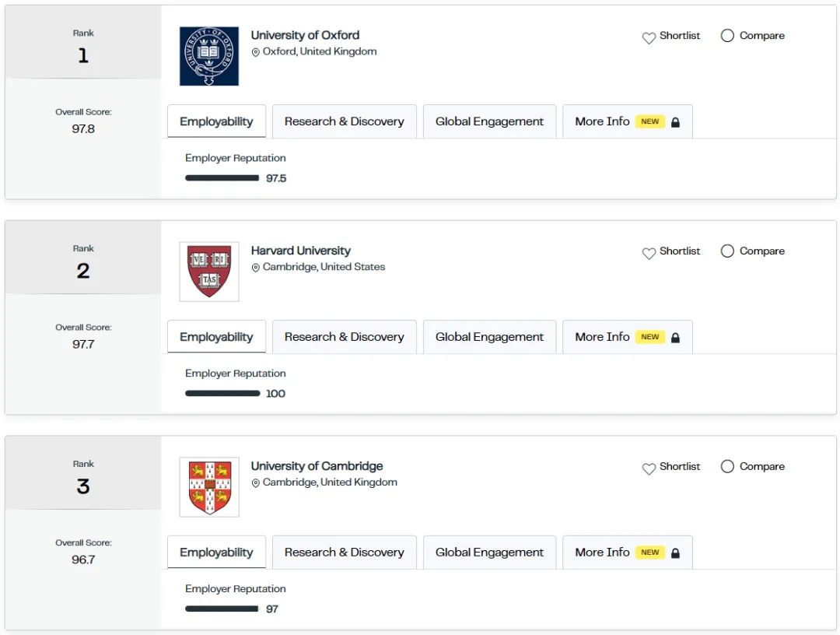The width and height of the screenshot is (840, 635).
Task: Switch to Harvard's Global Engagement tab
Action: (x=489, y=338)
